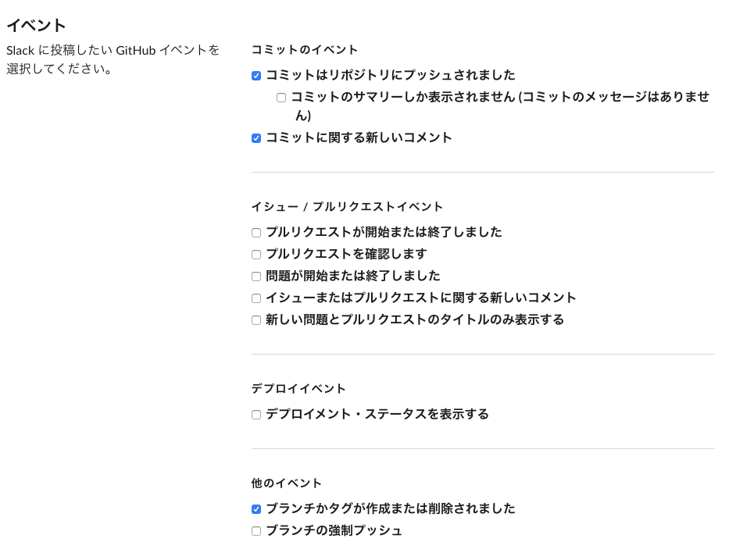
Task: Enable the 'プルリクエストを確認します' checkbox
Action: 256,255
